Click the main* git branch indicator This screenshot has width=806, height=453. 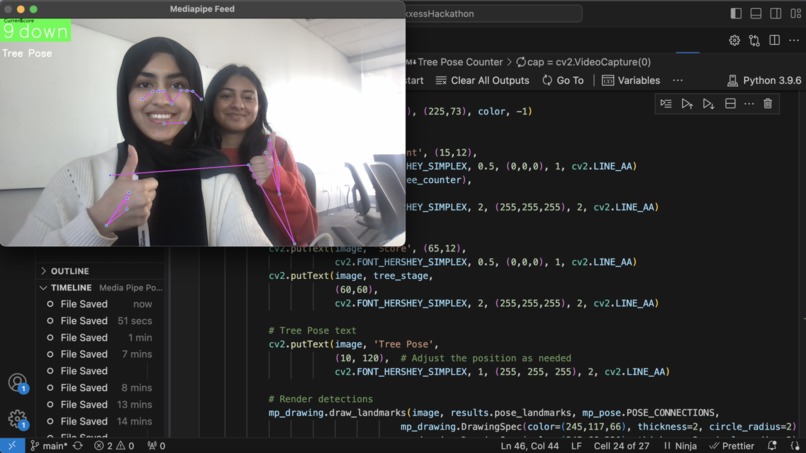click(x=49, y=446)
